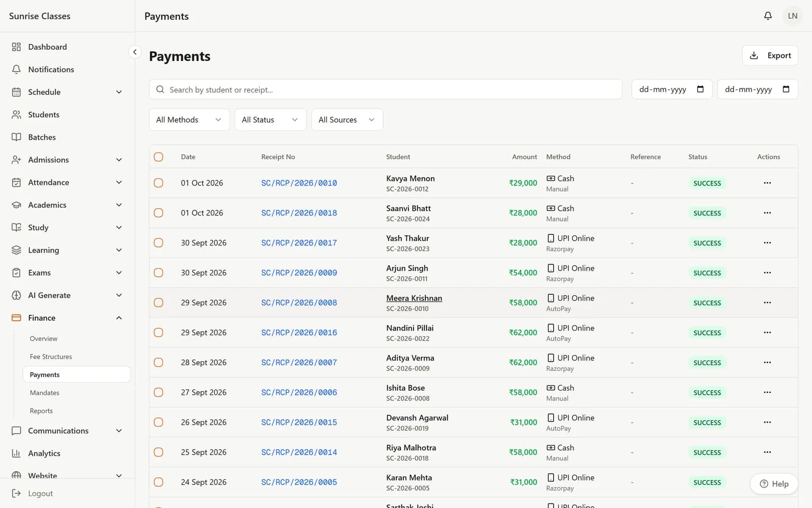Go to Students in the sidebar

point(67,115)
